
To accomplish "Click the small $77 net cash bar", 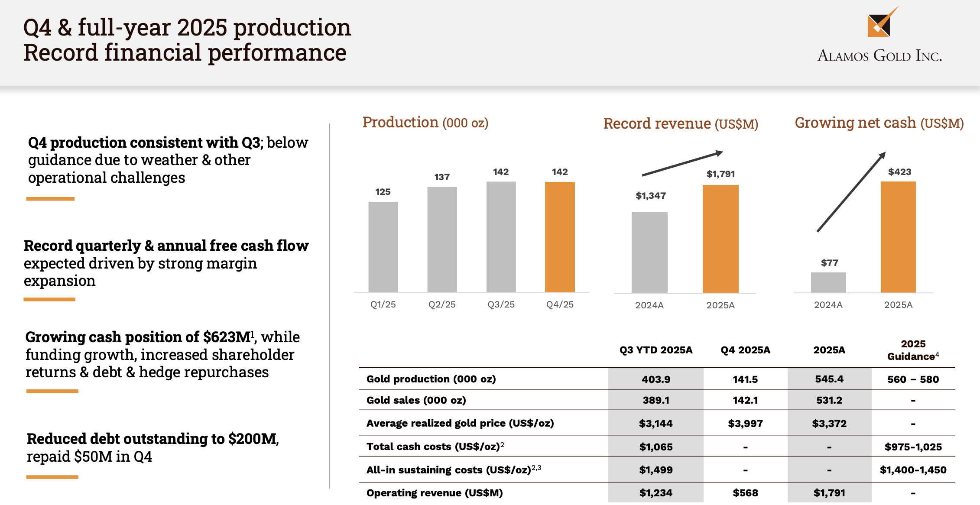I will pos(828,282).
